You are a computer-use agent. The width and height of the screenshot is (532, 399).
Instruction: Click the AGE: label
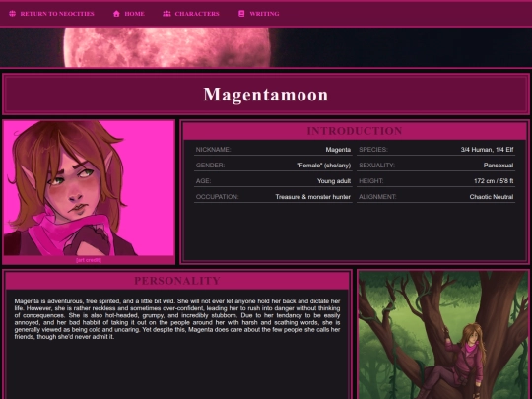pyautogui.click(x=203, y=181)
